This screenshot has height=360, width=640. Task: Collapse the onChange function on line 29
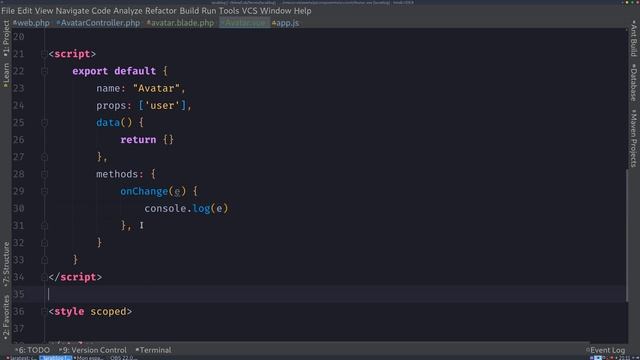44,191
